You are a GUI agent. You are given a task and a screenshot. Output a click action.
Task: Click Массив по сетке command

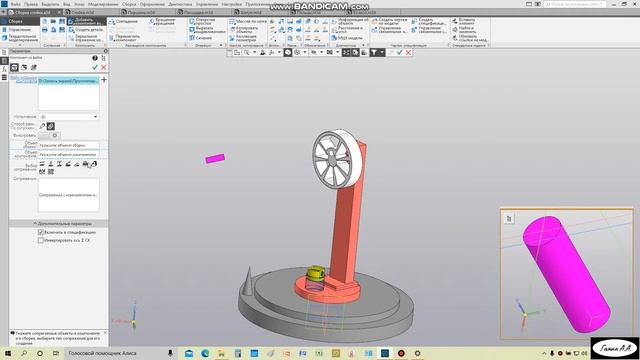pos(248,21)
